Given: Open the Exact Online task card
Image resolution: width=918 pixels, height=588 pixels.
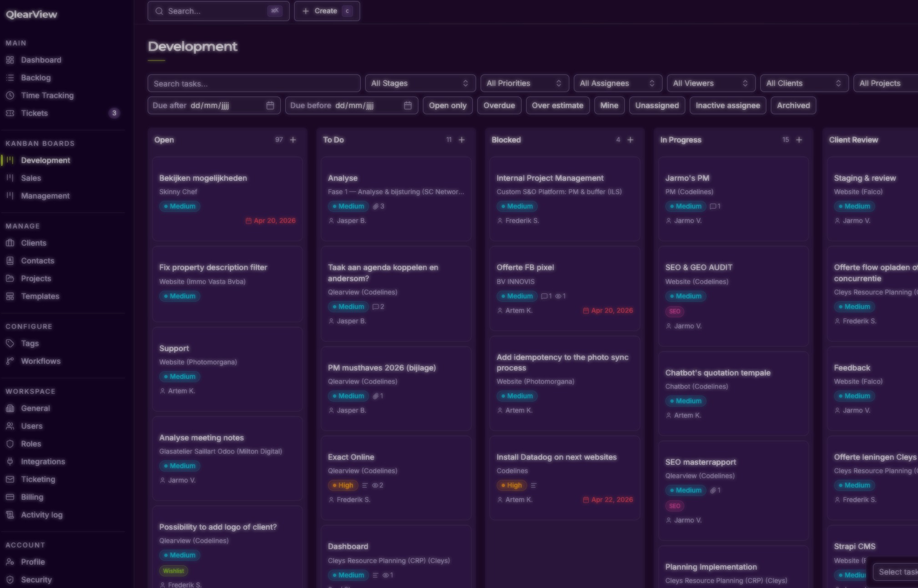Looking at the screenshot, I should pos(396,477).
